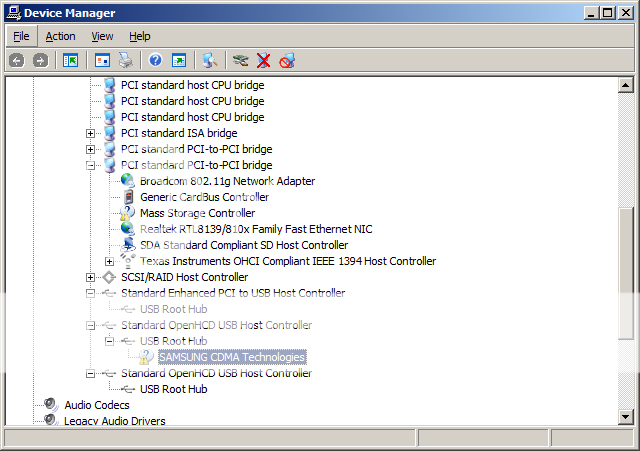Click the Print toolbar icon

[126, 60]
